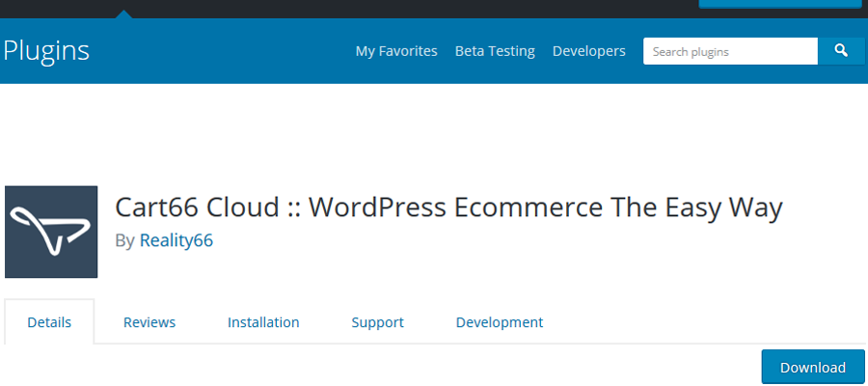Focus the Search plugins input field
The image size is (868, 386).
(730, 51)
